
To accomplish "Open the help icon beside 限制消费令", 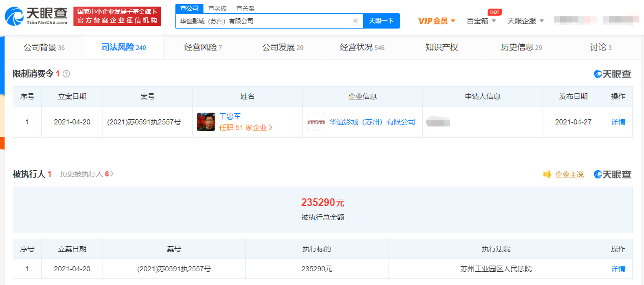I will [x=66, y=74].
